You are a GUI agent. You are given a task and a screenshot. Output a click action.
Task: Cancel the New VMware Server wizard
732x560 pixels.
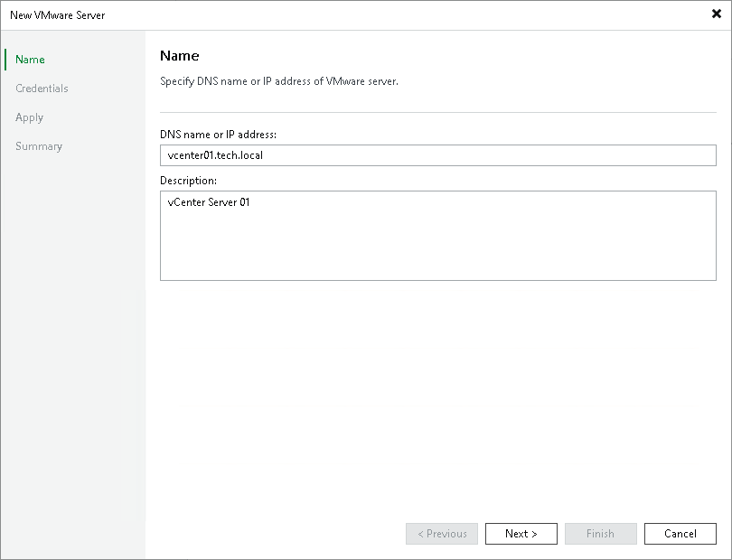(680, 533)
